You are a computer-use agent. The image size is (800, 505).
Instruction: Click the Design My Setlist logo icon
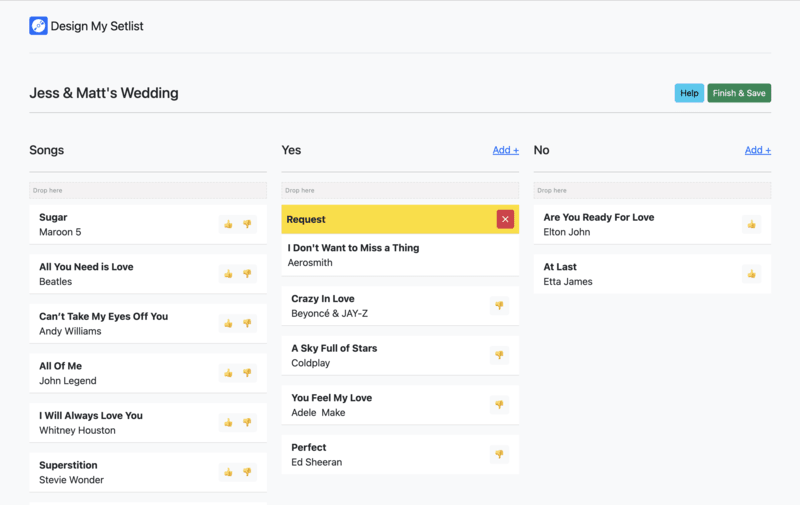[x=38, y=26]
